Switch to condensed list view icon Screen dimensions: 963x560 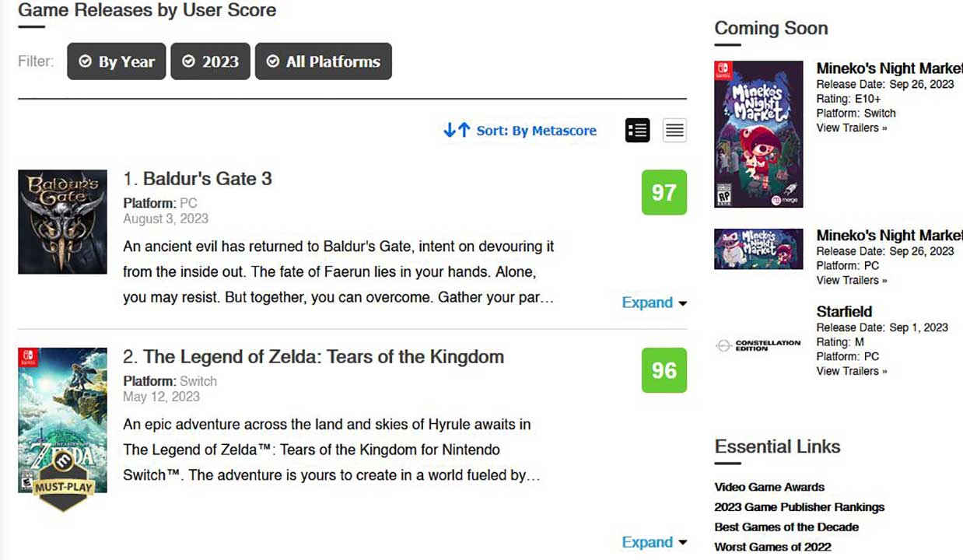674,131
